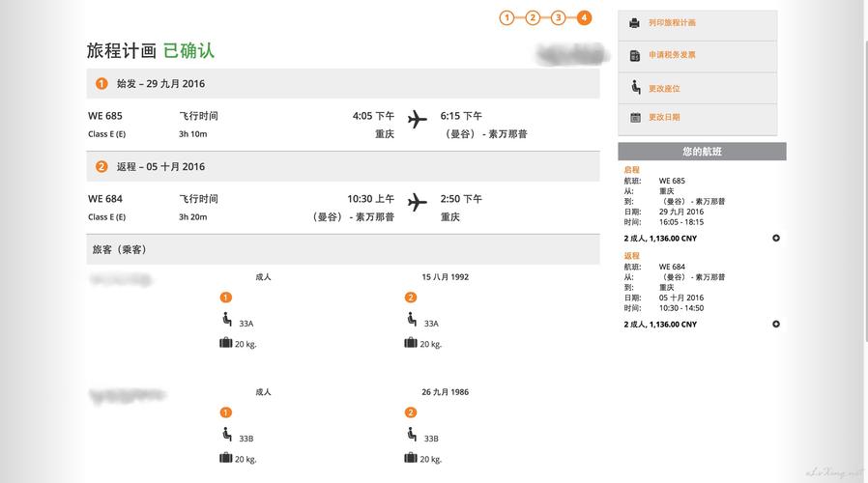Image resolution: width=868 pixels, height=483 pixels.
Task: Go to step 1 in progress indicator
Action: point(506,17)
